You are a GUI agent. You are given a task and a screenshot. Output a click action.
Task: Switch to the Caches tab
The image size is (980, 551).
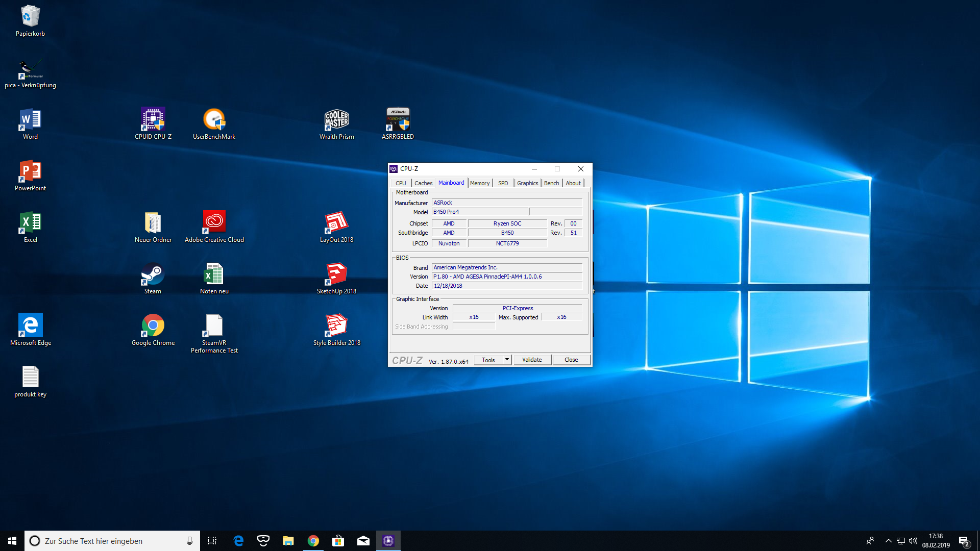(x=423, y=183)
